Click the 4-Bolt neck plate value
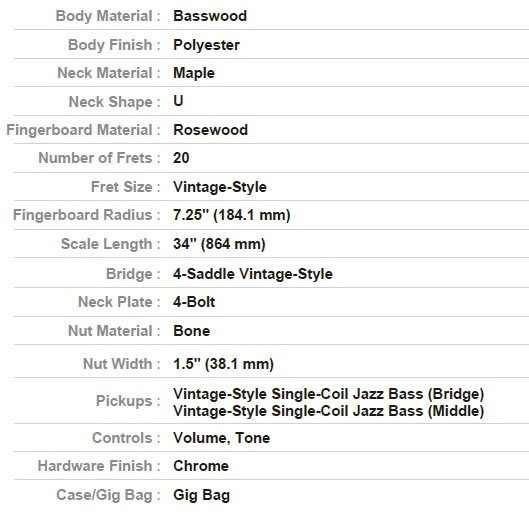 [x=194, y=302]
